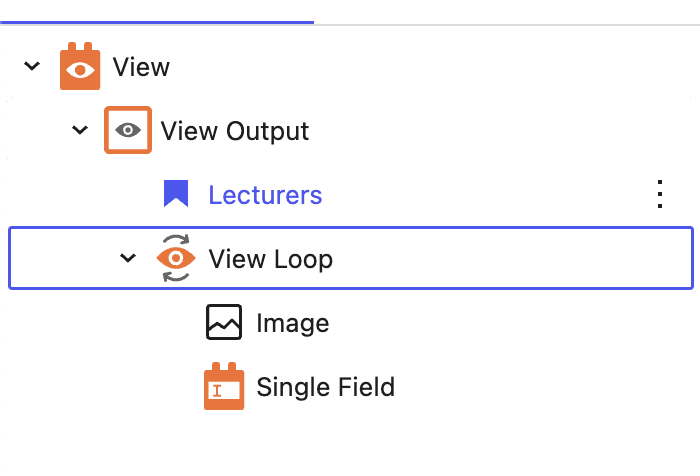This screenshot has width=700, height=476.
Task: Collapse the View tree item
Action: click(32, 67)
